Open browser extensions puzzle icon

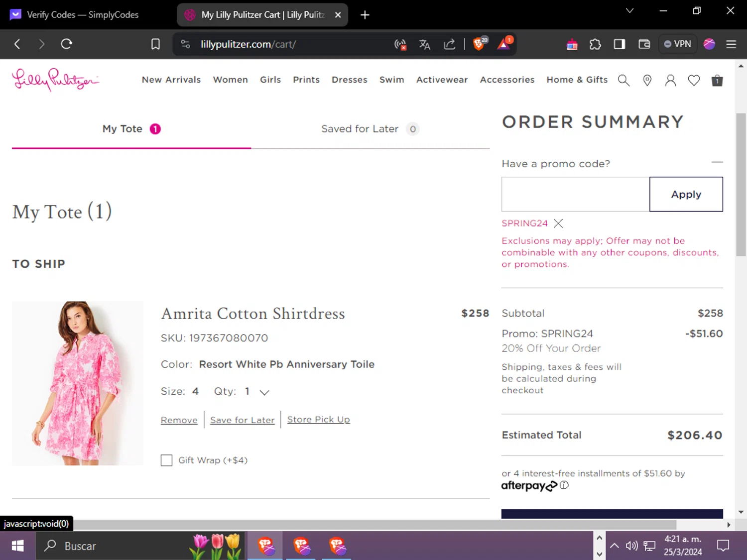click(595, 44)
